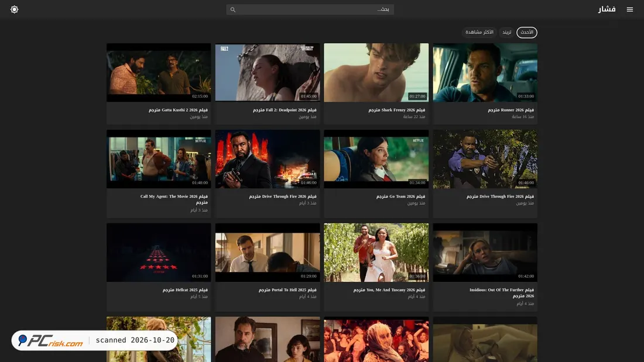This screenshot has width=644, height=362.
Task: Open the hamburger menu icon
Action: (629, 9)
